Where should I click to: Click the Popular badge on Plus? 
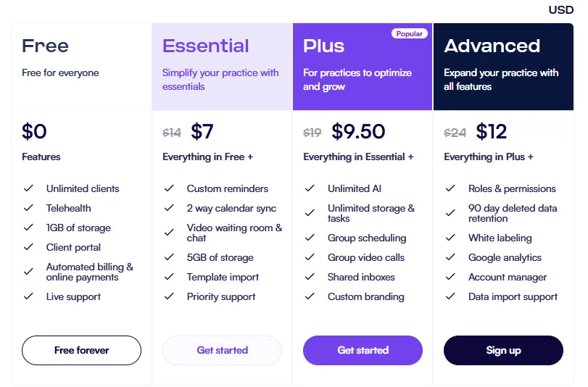coord(410,34)
